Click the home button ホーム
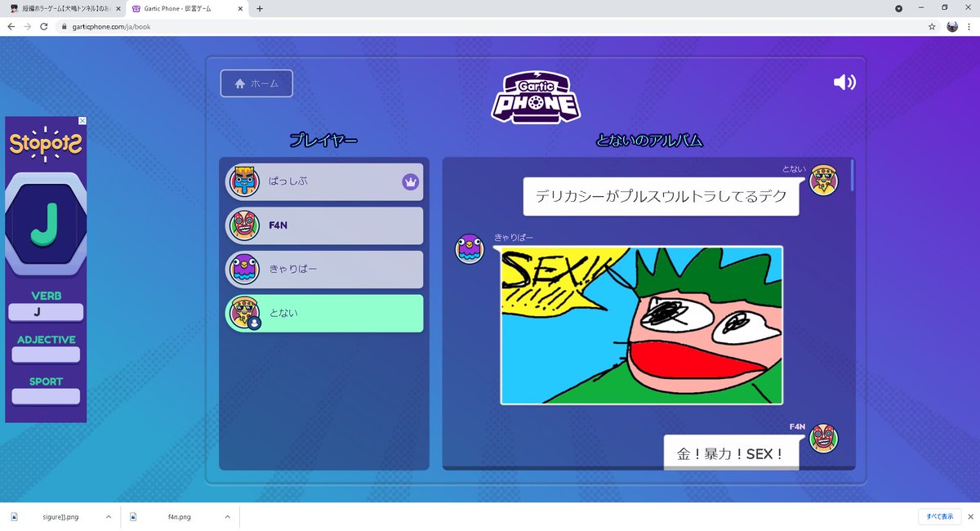This screenshot has width=980, height=531. [256, 83]
